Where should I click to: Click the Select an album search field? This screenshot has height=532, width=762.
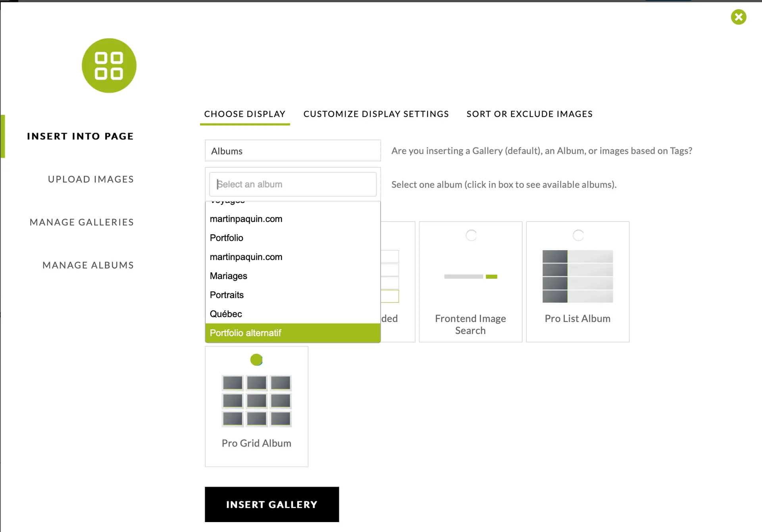[292, 184]
